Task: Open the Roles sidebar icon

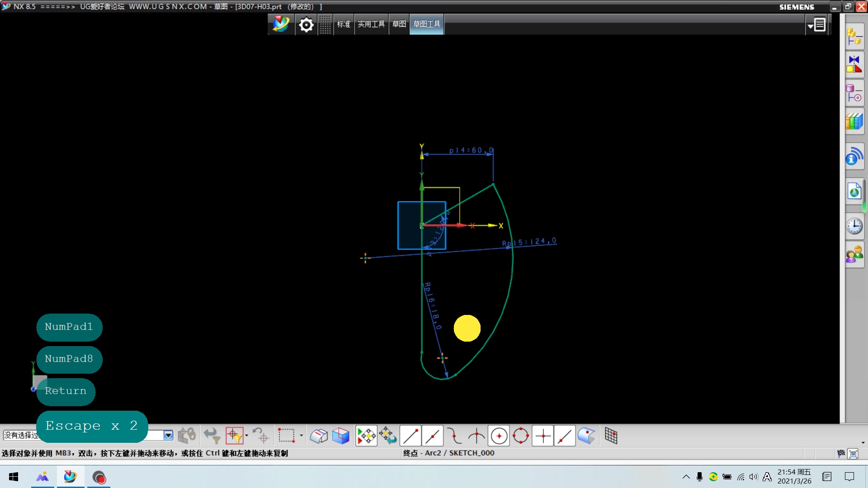Action: click(x=854, y=254)
